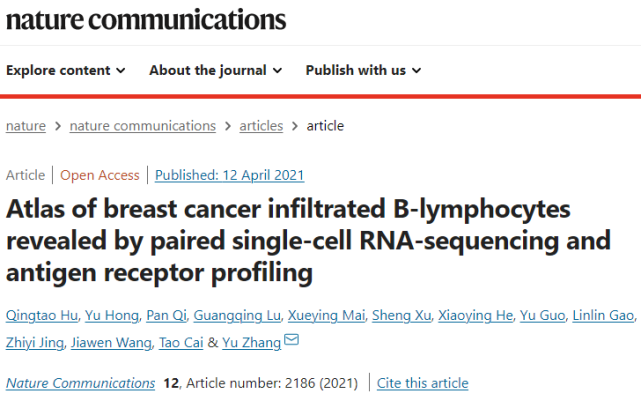Image resolution: width=641 pixels, height=401 pixels.
Task: Open author Xueying Mai
Action: (325, 317)
